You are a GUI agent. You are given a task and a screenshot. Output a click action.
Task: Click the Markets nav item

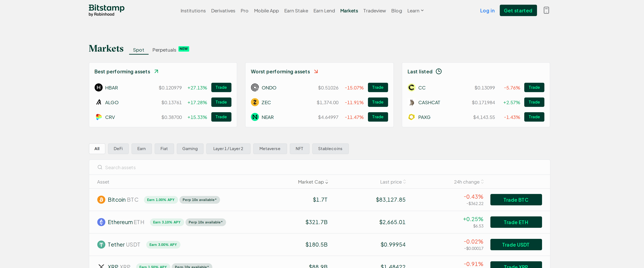pos(349,11)
